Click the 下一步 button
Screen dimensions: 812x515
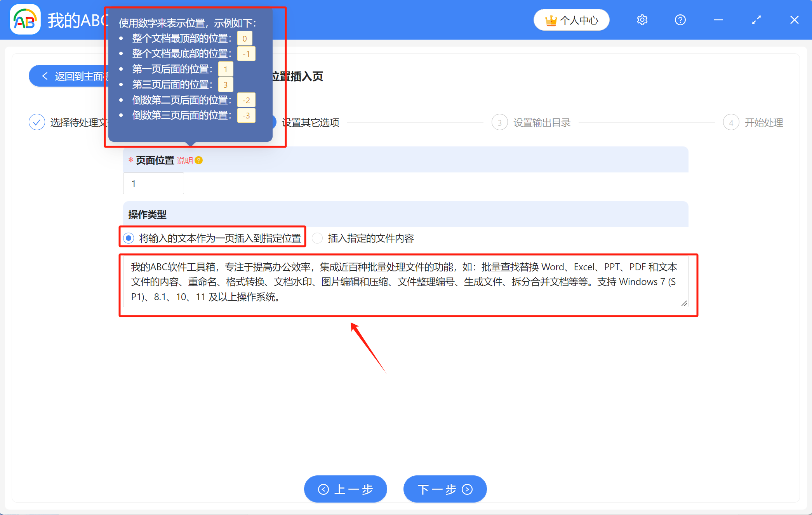click(x=445, y=489)
